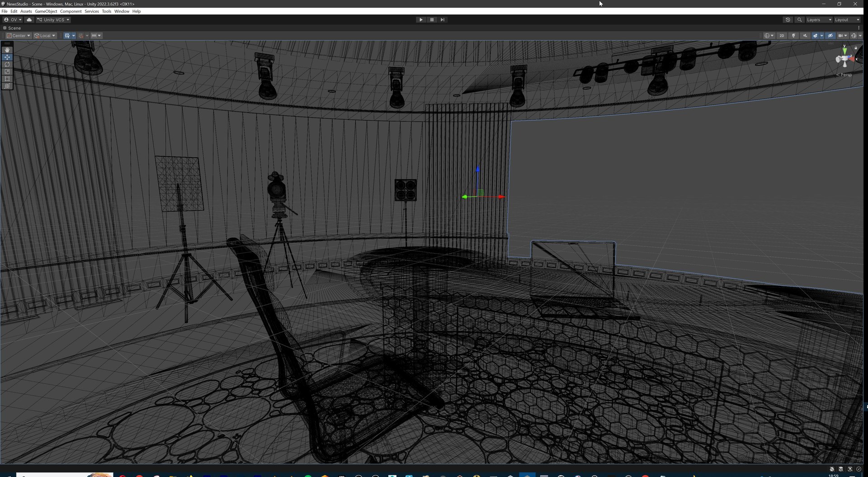868x477 pixels.
Task: Open the Component menu
Action: 71,11
